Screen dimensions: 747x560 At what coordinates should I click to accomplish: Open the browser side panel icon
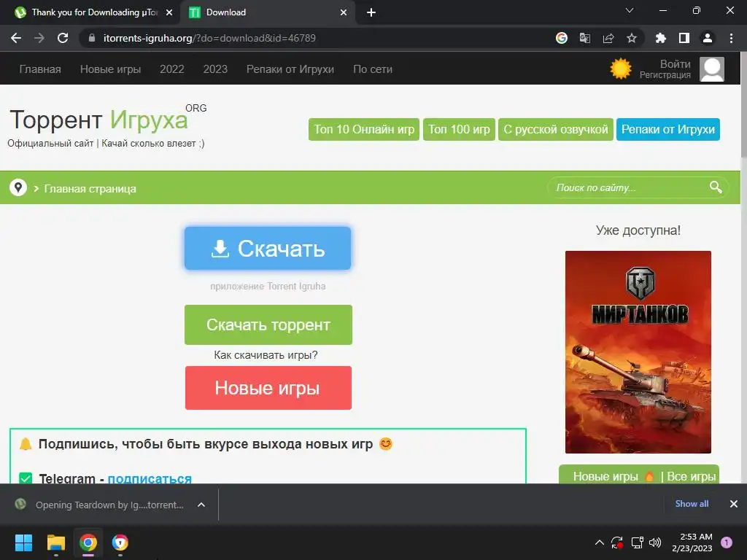pos(684,38)
